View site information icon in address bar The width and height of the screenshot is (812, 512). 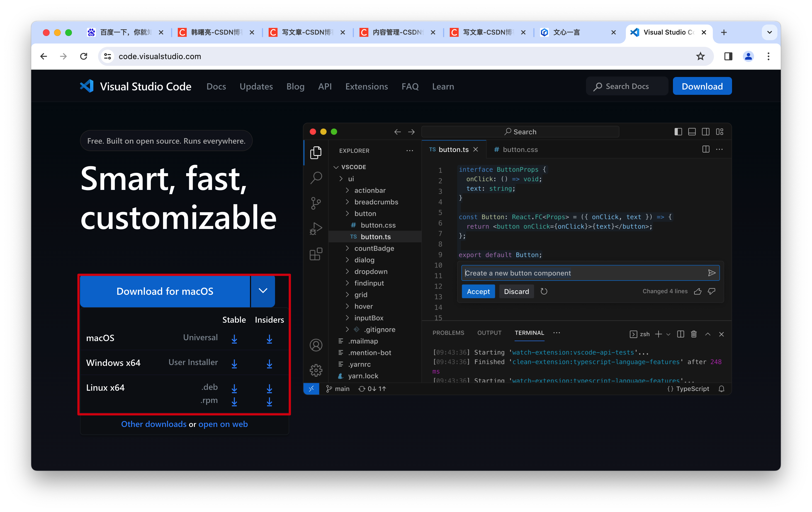click(x=108, y=56)
